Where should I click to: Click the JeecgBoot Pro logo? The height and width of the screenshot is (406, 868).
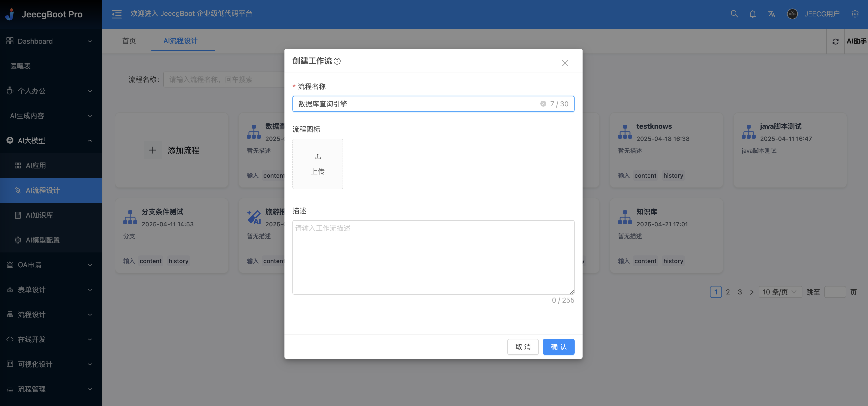coord(44,14)
